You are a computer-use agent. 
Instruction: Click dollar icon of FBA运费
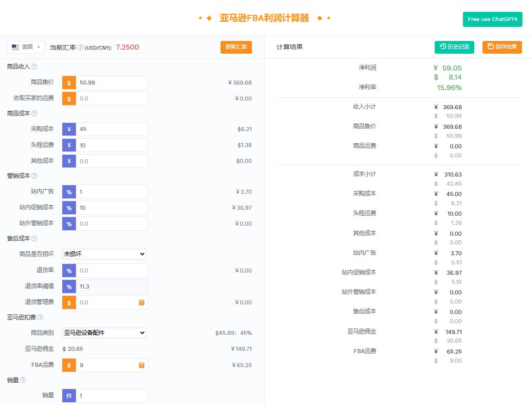[69, 365]
